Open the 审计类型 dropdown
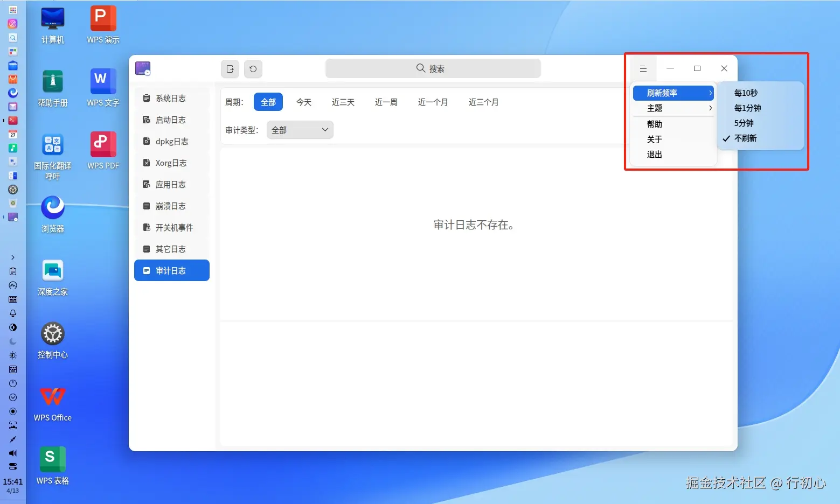The width and height of the screenshot is (840, 504). (x=300, y=129)
